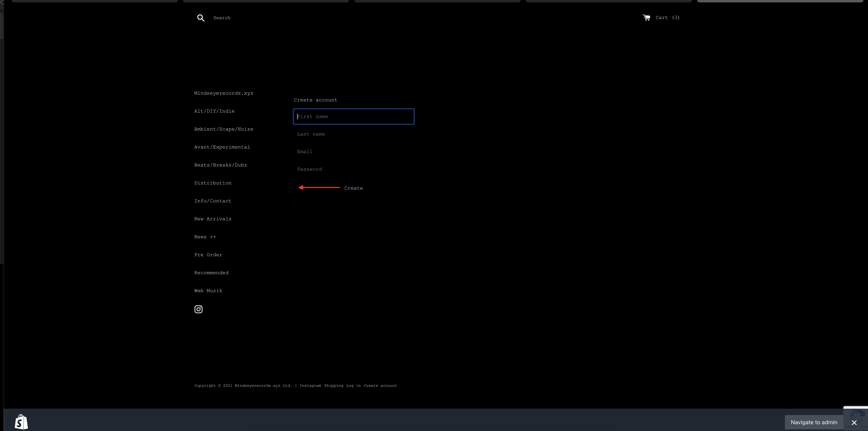
Task: Open the Distribution page
Action: click(x=213, y=183)
